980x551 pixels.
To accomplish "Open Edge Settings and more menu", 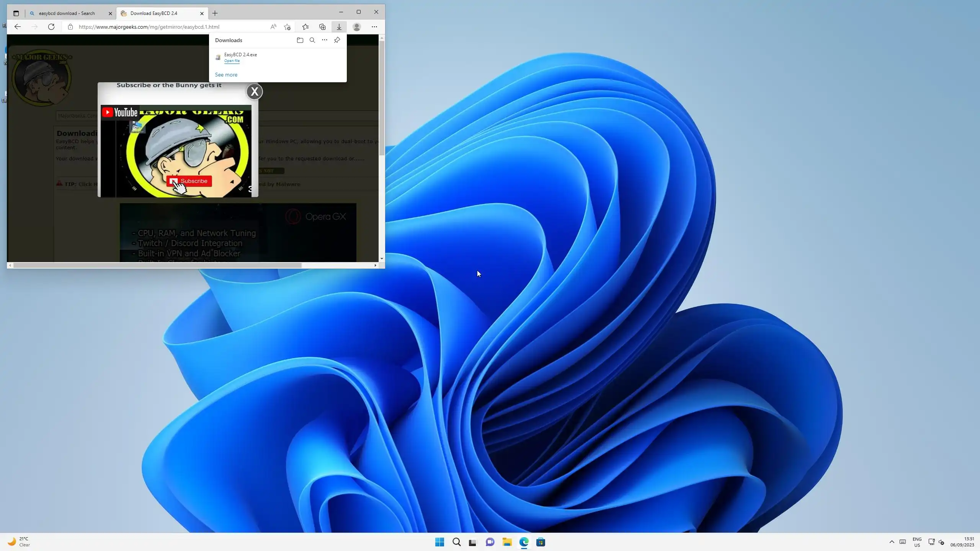I will tap(374, 27).
